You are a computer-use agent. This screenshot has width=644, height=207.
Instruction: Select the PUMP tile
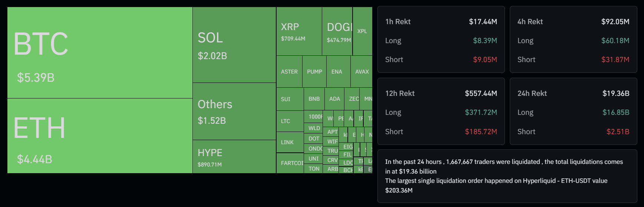click(x=314, y=71)
